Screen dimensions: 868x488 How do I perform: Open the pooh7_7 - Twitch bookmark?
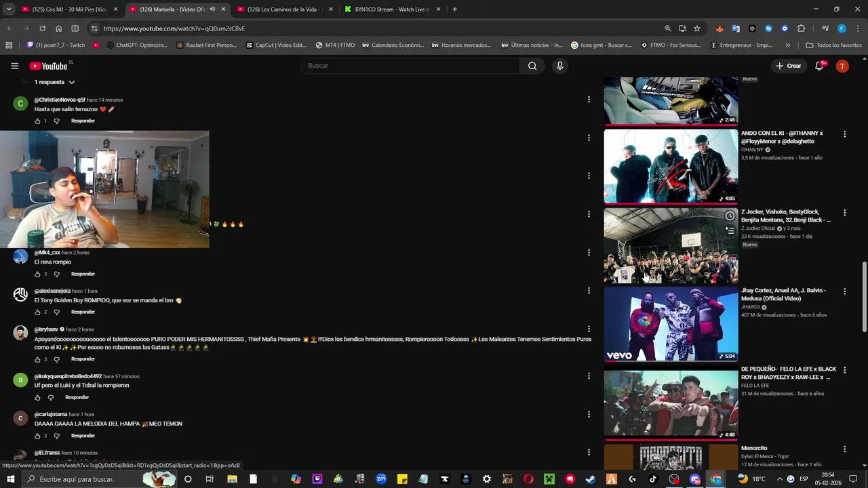56,45
